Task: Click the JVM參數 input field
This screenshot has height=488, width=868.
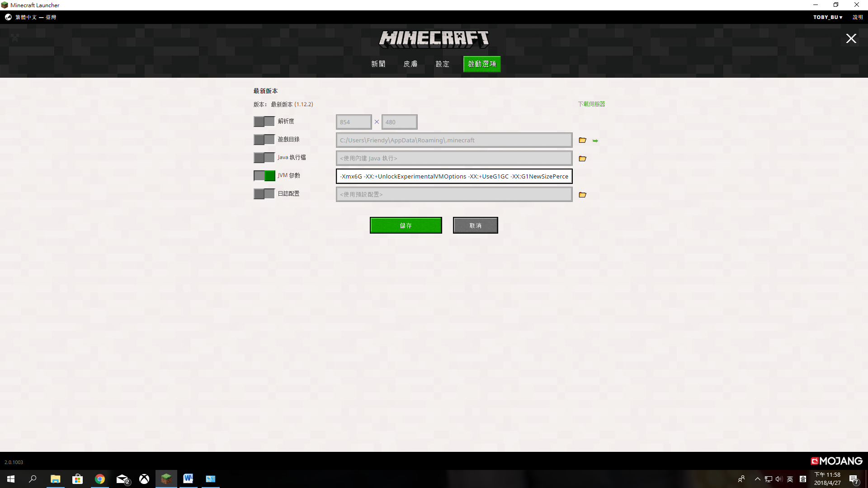Action: click(x=454, y=176)
